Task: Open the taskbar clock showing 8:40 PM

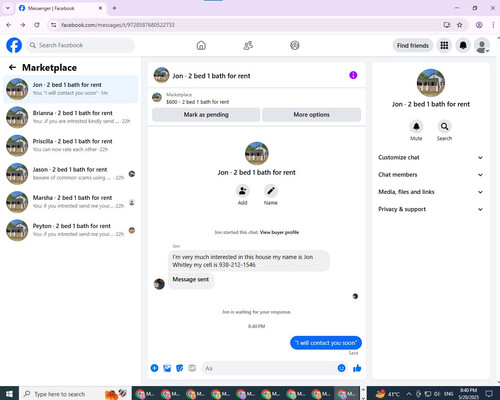Action: [x=468, y=394]
